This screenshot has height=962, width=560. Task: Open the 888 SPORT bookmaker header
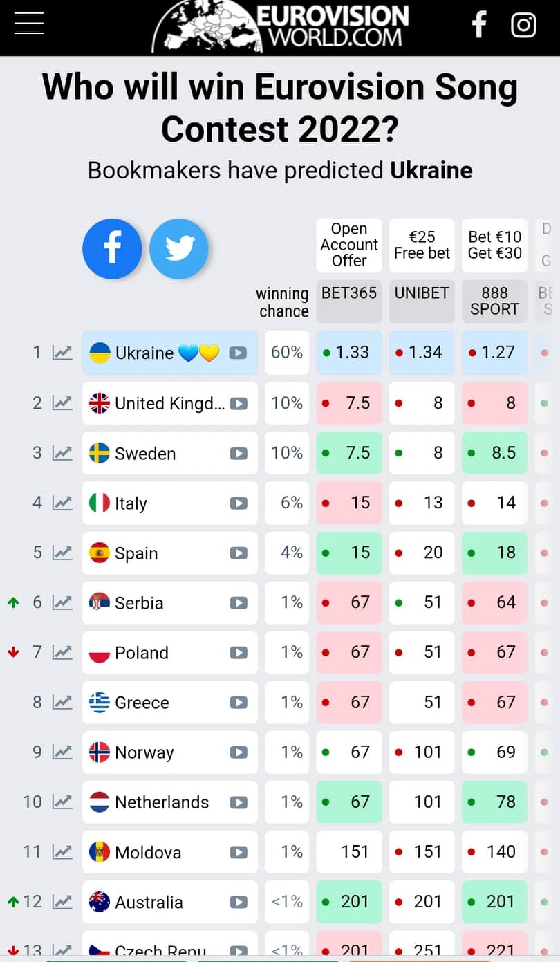494,302
